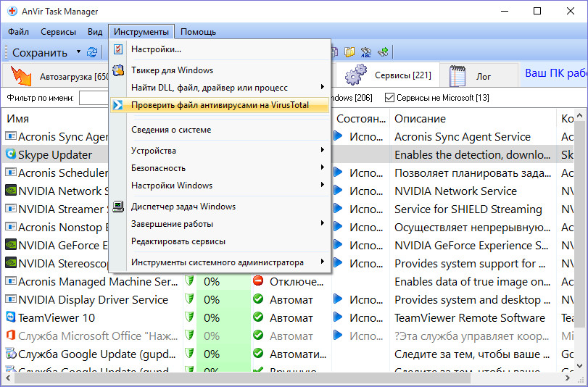588x387 pixels.
Task: Switch to the Лог tab
Action: 479,76
